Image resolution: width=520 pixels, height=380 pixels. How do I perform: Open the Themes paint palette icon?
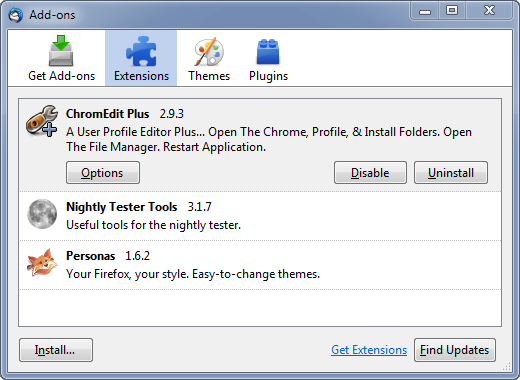tap(209, 52)
